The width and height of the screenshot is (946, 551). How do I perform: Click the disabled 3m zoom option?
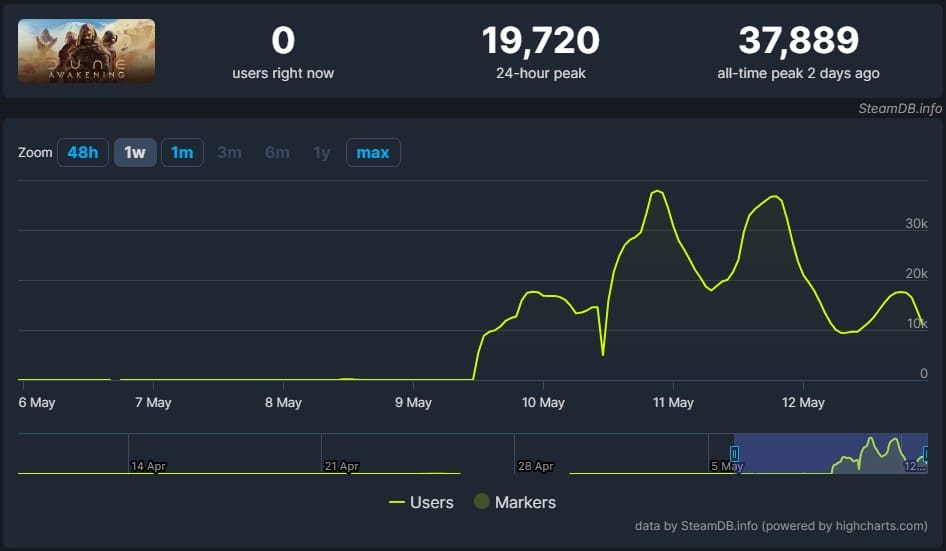[229, 153]
